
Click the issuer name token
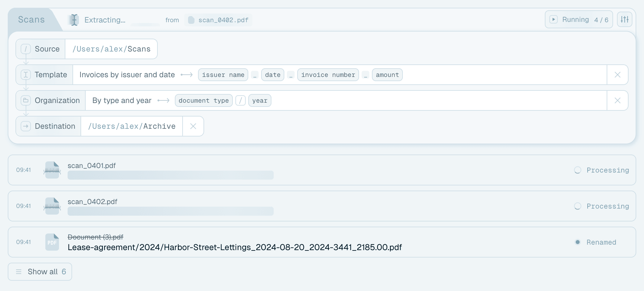click(x=223, y=75)
